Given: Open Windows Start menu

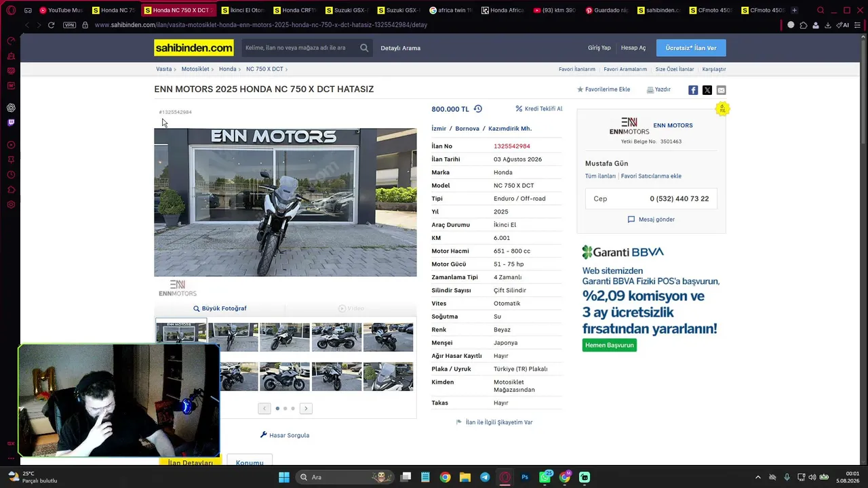Looking at the screenshot, I should click(x=284, y=477).
